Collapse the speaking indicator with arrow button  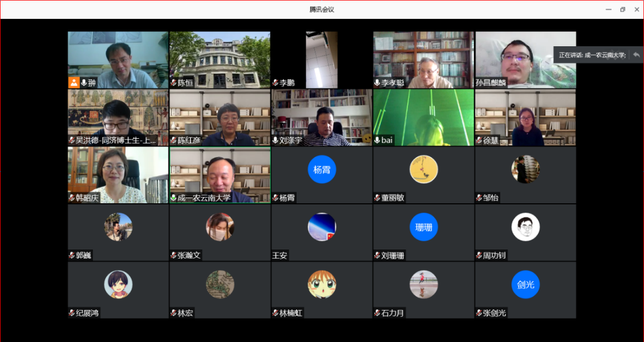(636, 55)
